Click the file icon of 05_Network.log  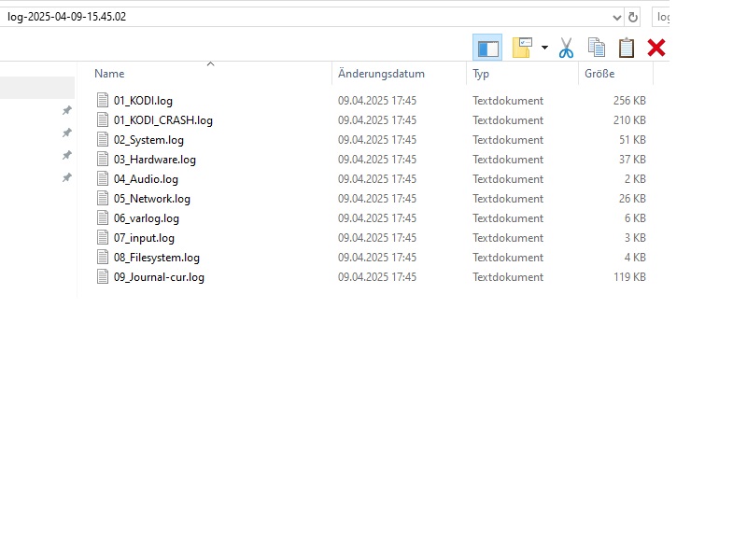pos(103,198)
